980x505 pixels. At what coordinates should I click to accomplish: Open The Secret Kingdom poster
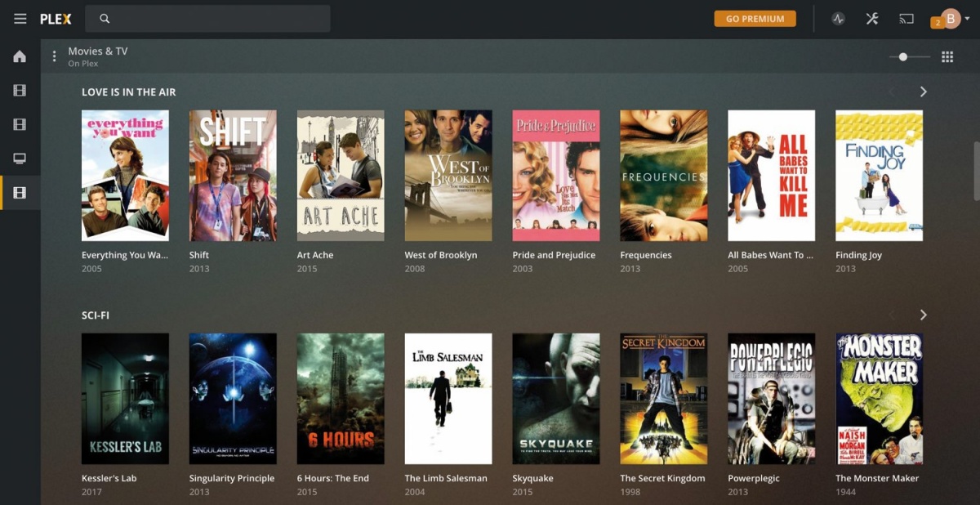coord(664,399)
